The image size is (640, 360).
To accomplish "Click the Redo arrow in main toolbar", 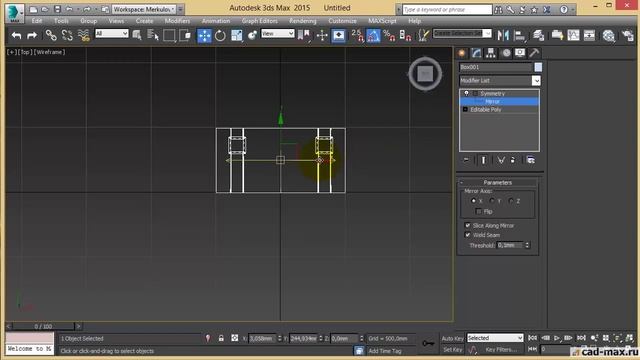I will (x=32, y=36).
